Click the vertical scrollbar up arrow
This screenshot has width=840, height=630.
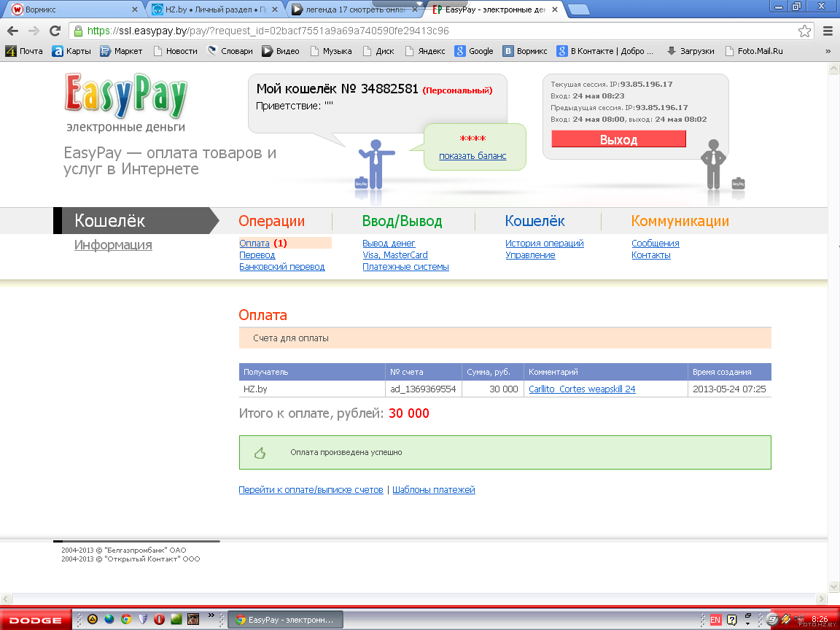834,69
